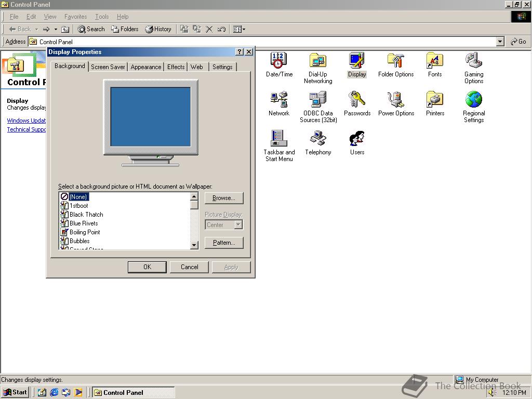Open the File menu
The image size is (532, 399).
pos(14,17)
